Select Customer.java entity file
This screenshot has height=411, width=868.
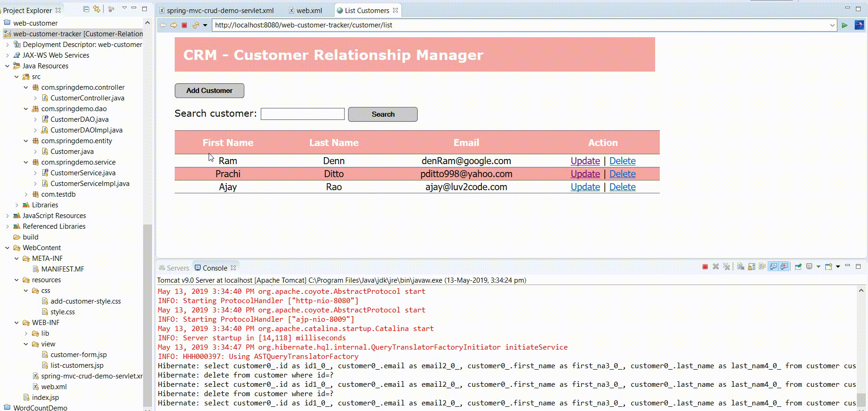point(72,152)
